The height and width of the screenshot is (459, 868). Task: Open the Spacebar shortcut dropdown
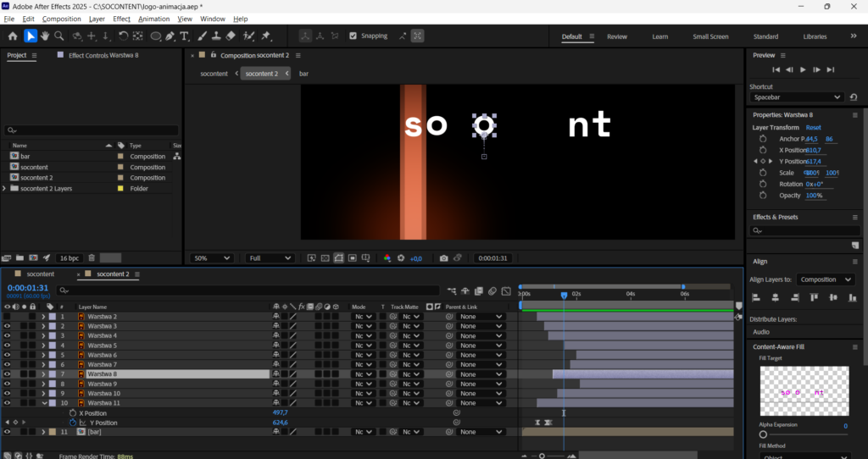point(797,97)
